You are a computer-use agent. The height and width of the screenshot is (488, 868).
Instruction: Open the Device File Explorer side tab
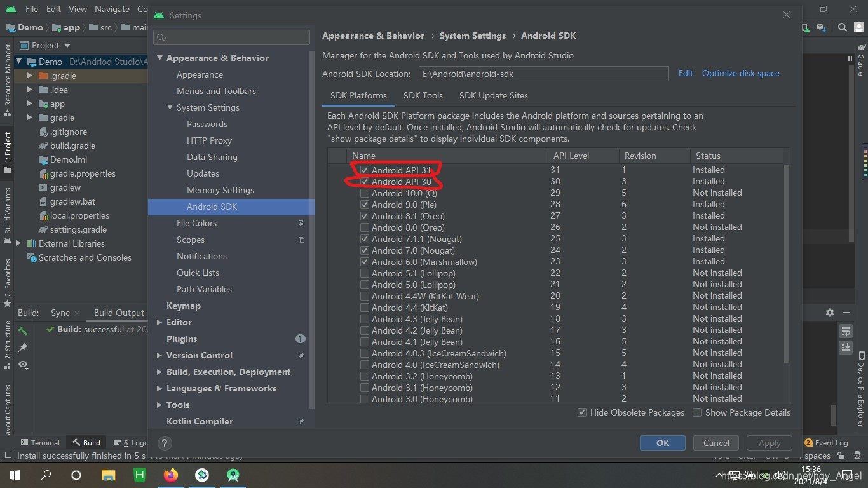click(x=861, y=390)
